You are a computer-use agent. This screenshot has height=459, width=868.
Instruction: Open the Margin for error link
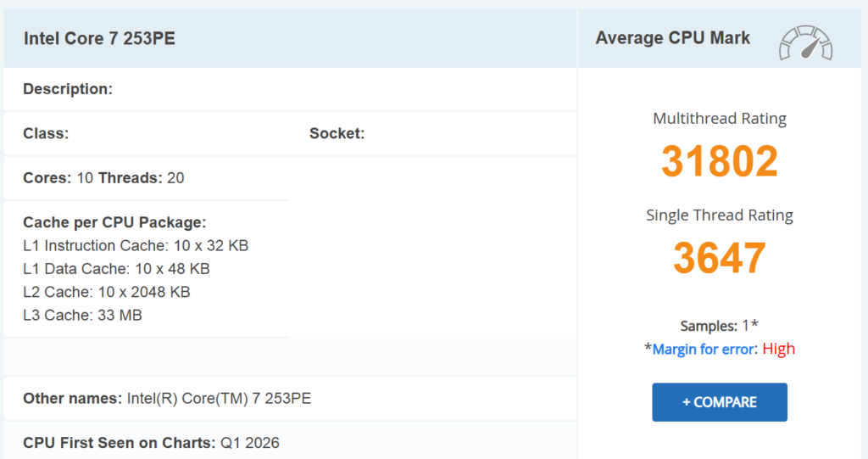[x=704, y=349]
